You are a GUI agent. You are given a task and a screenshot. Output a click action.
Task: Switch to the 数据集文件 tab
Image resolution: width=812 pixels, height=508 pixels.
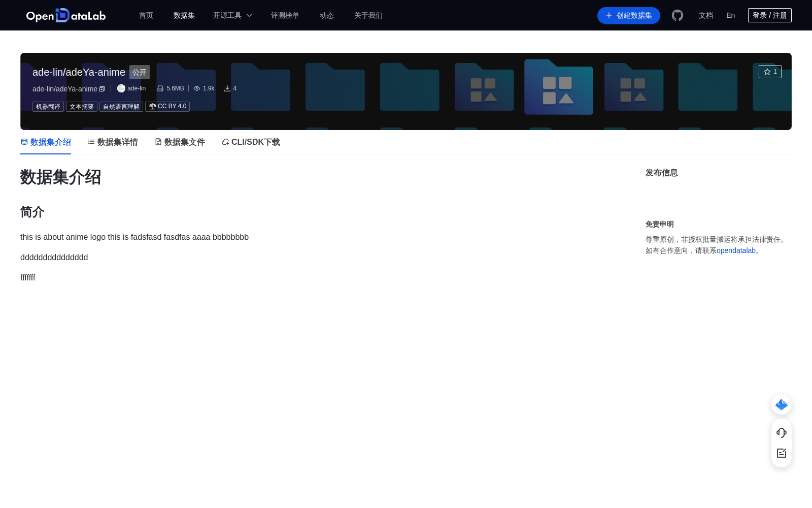click(180, 142)
